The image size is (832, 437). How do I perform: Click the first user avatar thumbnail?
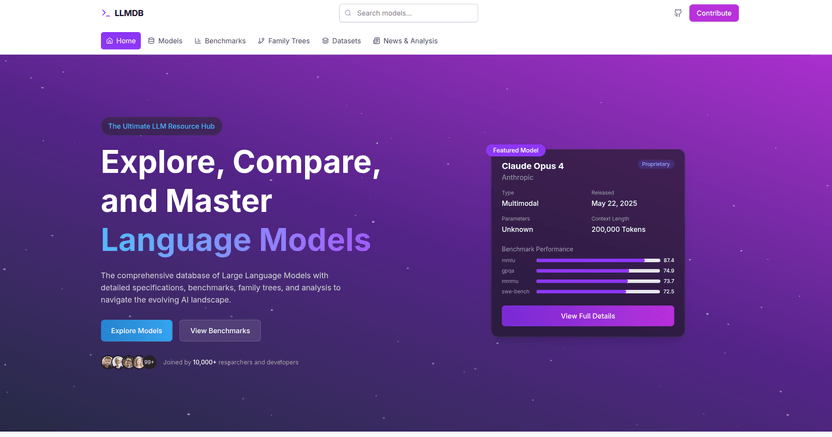[x=107, y=362]
